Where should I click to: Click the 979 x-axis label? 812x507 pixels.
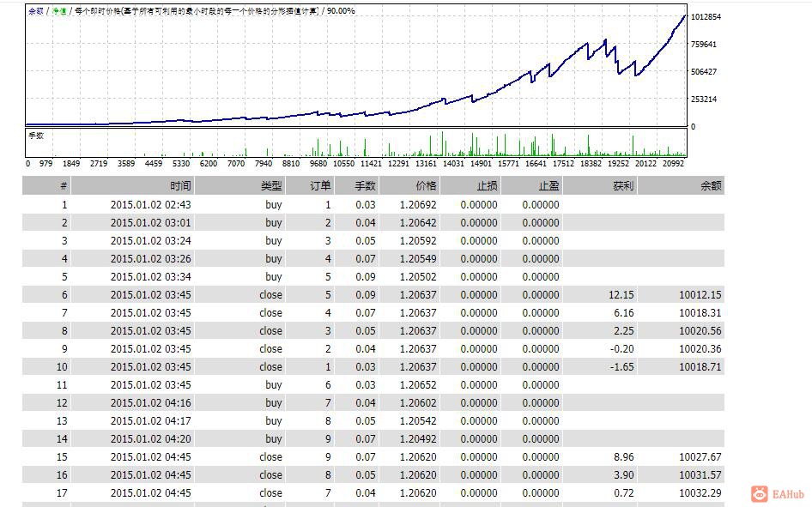(x=45, y=164)
